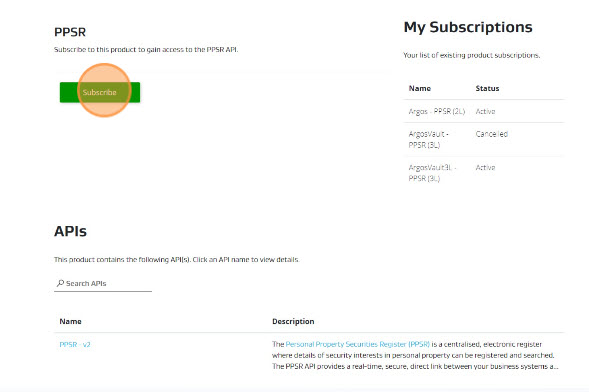Follow the Personal Property Securities Register link
The height and width of the screenshot is (392, 589).
pos(358,344)
